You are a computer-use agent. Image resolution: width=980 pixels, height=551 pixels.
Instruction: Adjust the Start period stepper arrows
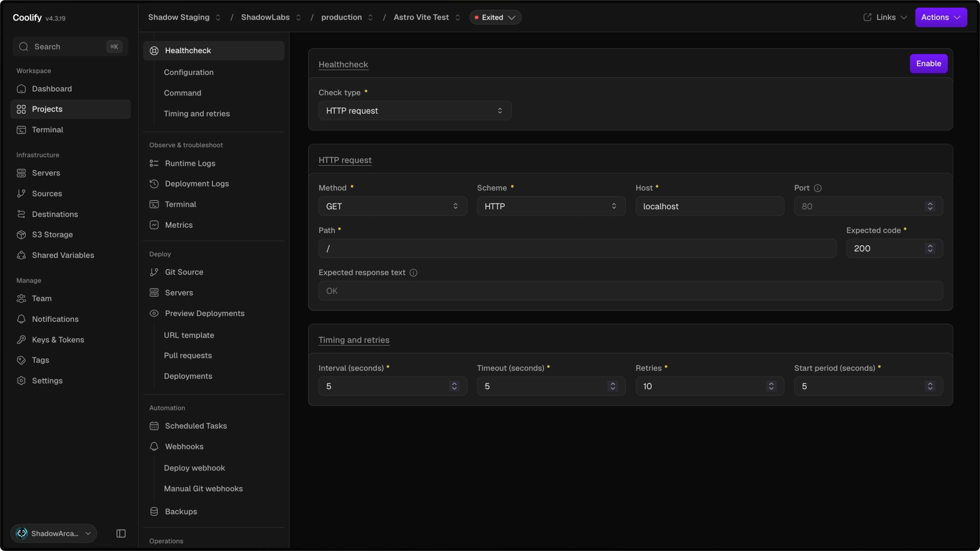click(x=930, y=386)
